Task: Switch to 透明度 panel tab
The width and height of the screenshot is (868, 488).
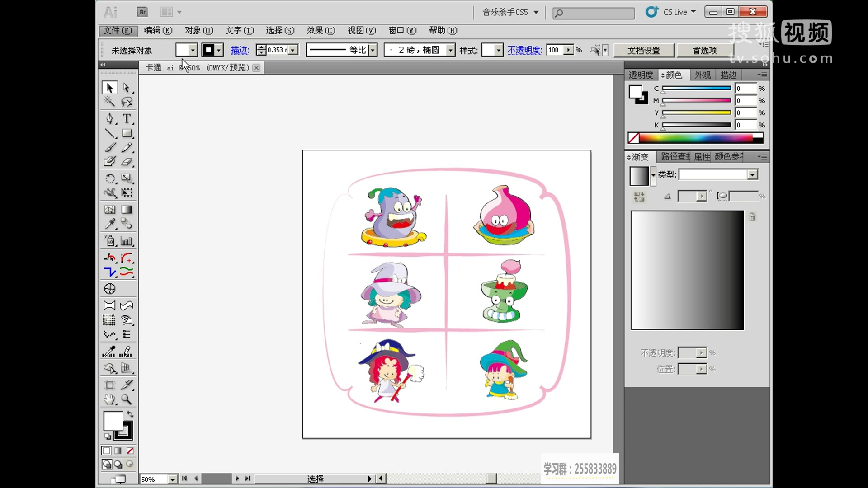Action: coord(641,75)
